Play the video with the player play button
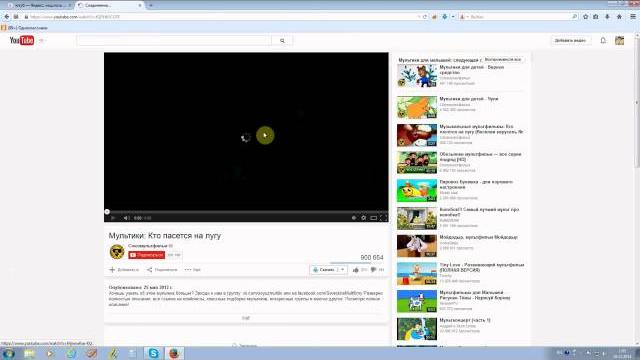 click(x=113, y=218)
